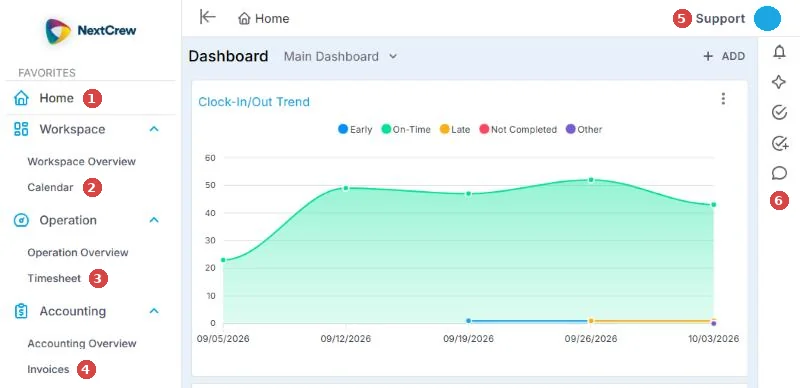Toggle the Not Completed legend series
Image resolution: width=800 pixels, height=388 pixels.
518,129
